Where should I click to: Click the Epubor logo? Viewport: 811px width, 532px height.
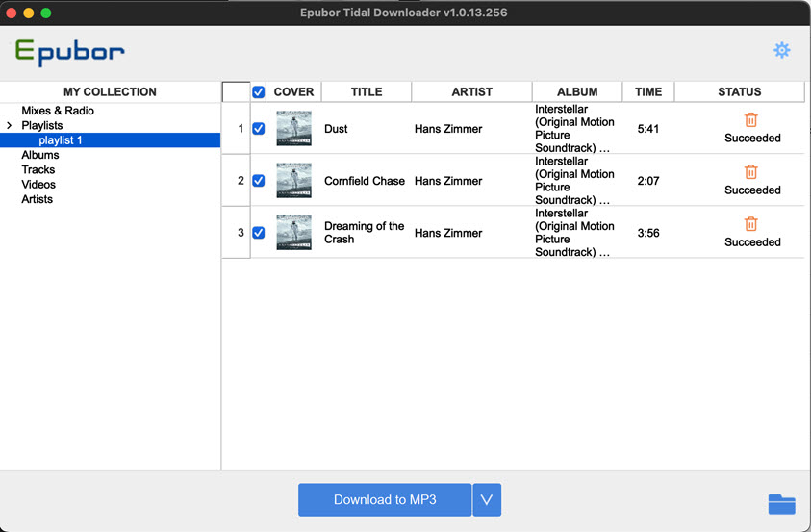coord(70,52)
